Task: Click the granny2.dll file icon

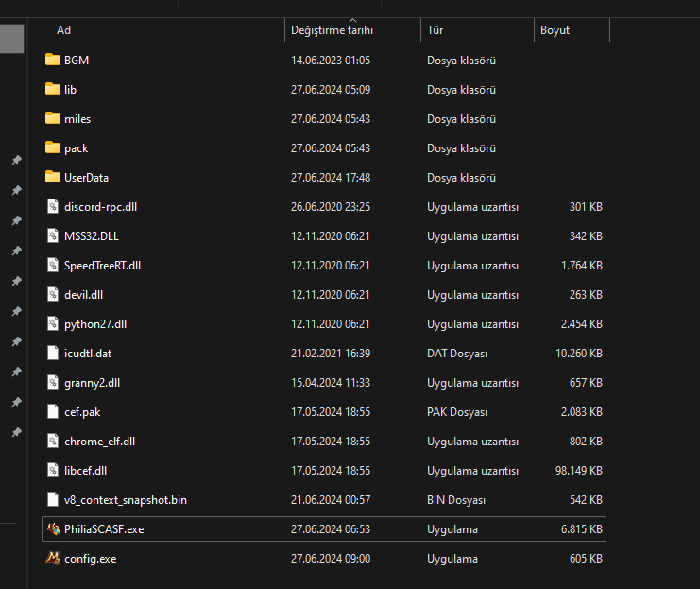Action: 53,382
